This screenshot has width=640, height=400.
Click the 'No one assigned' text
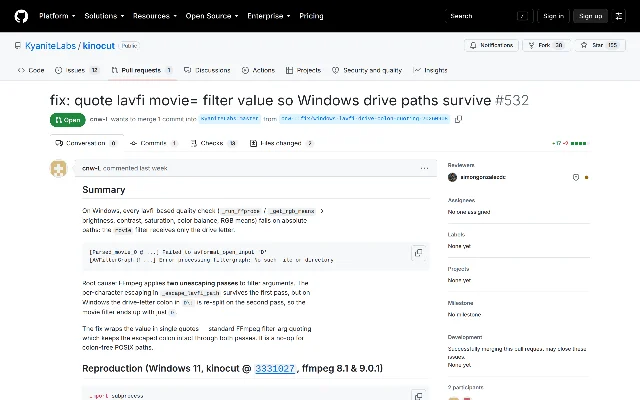tap(469, 212)
